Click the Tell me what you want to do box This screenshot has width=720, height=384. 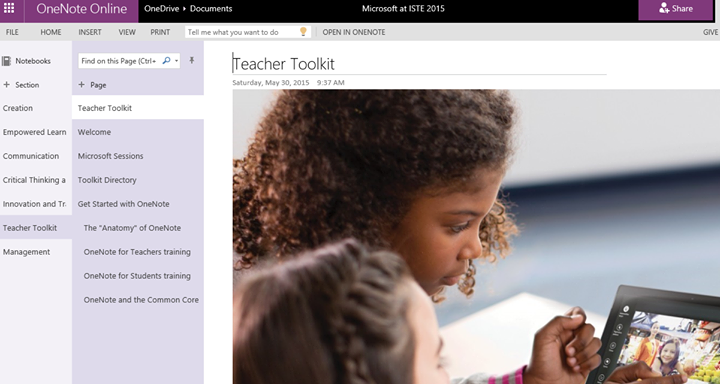tap(248, 32)
